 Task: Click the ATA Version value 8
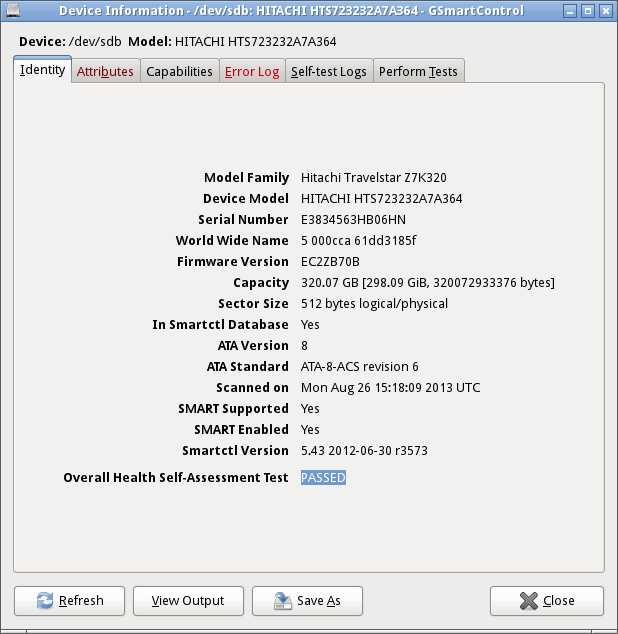pyautogui.click(x=304, y=346)
